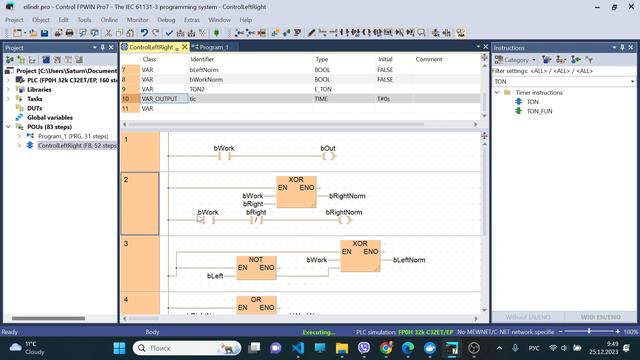
Task: Open the Project menu
Action: pos(14,20)
